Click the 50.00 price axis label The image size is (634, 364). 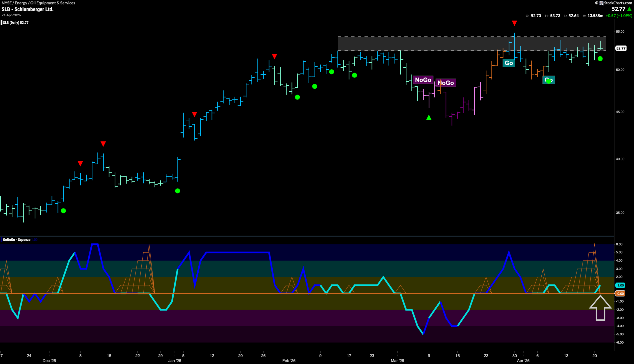[620, 70]
